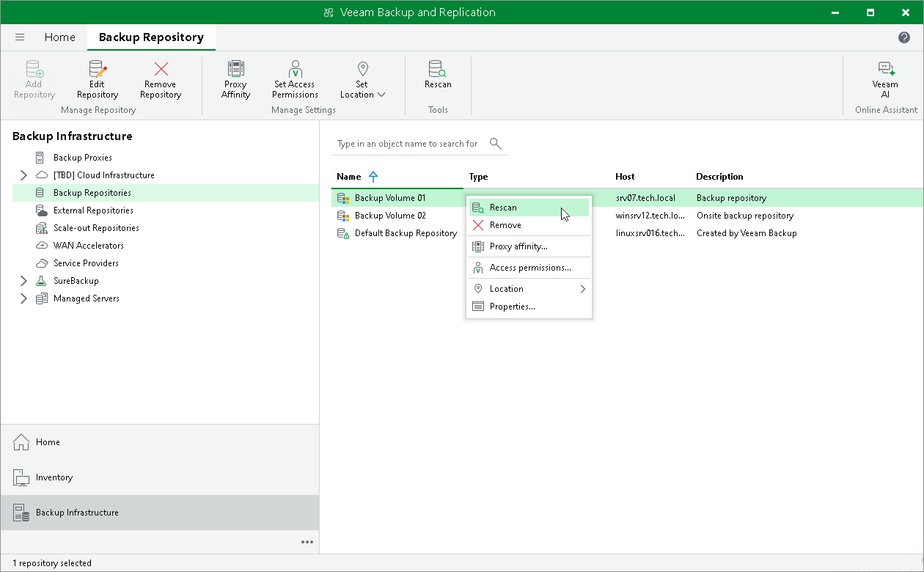Choose Properties... from the context menu
This screenshot has width=924, height=572.
[529, 307]
